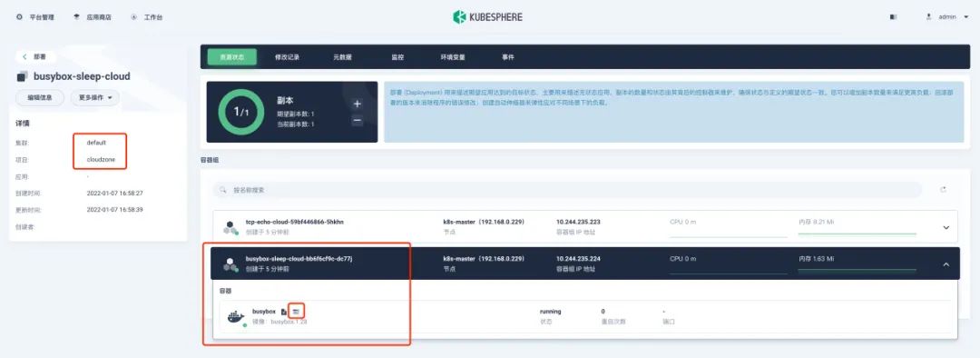Switch to the 事件 events tab
This screenshot has width=980, height=358.
[507, 57]
